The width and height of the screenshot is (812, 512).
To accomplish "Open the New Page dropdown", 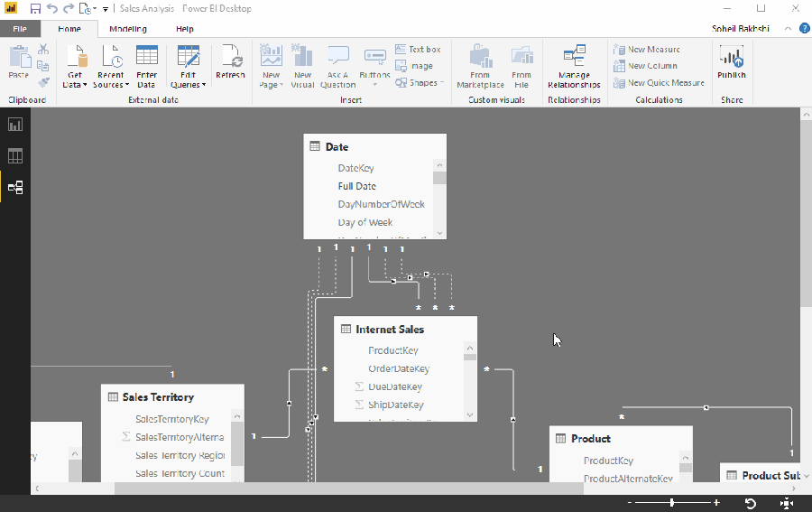I will pos(271,66).
